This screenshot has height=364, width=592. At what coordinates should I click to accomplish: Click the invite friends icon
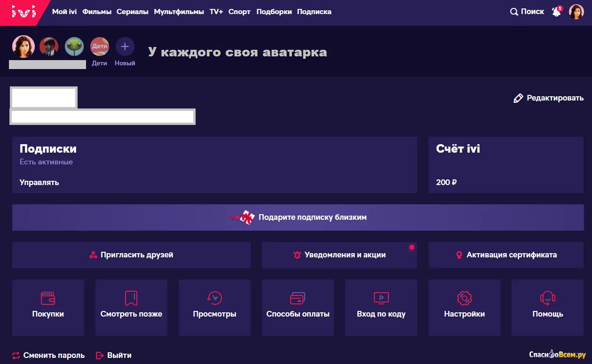pos(93,255)
